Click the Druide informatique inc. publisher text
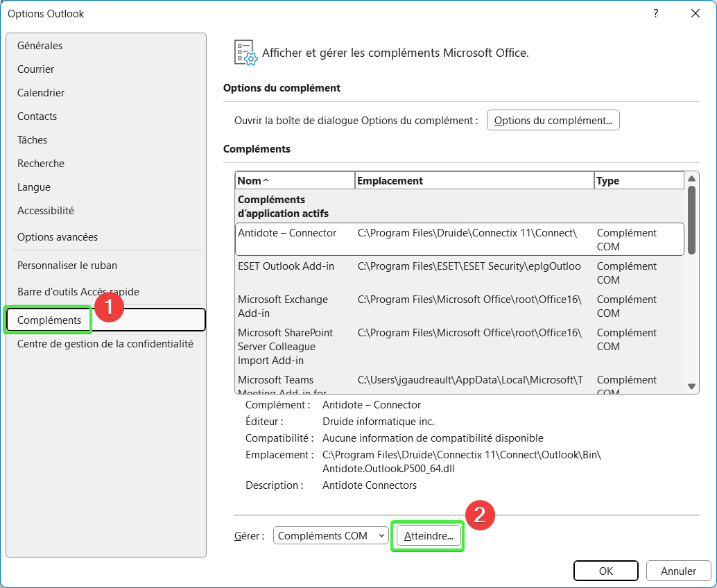This screenshot has height=588, width=717. [x=378, y=422]
